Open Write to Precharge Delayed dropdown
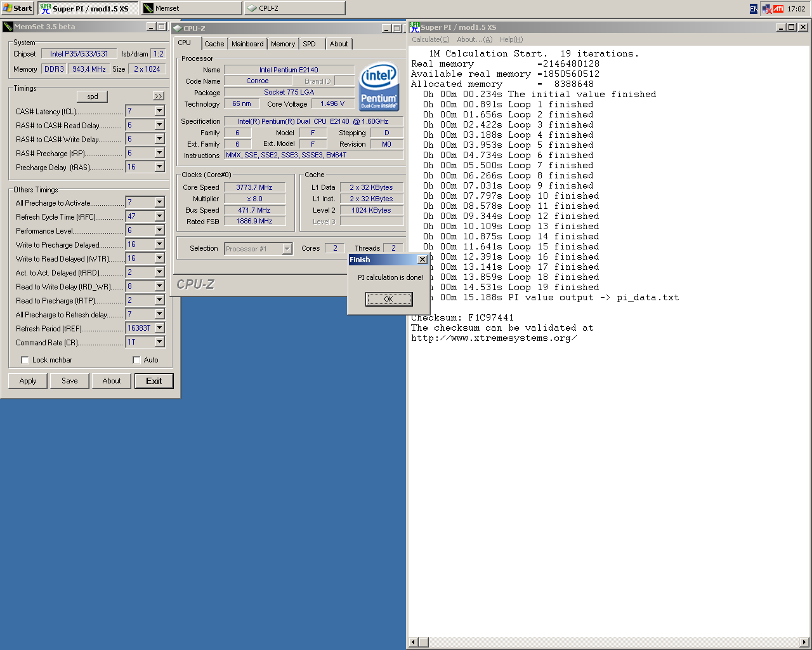 click(x=160, y=244)
